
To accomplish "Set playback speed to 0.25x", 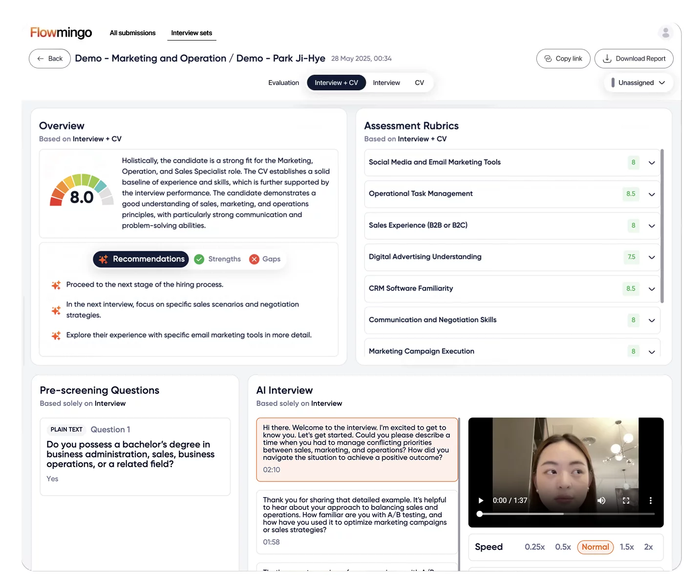I will pos(534,547).
